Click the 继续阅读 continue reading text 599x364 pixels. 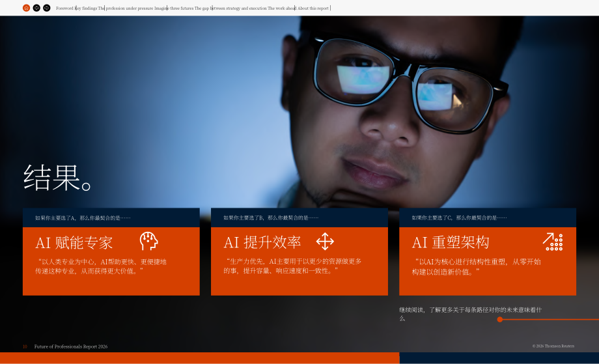(x=470, y=314)
